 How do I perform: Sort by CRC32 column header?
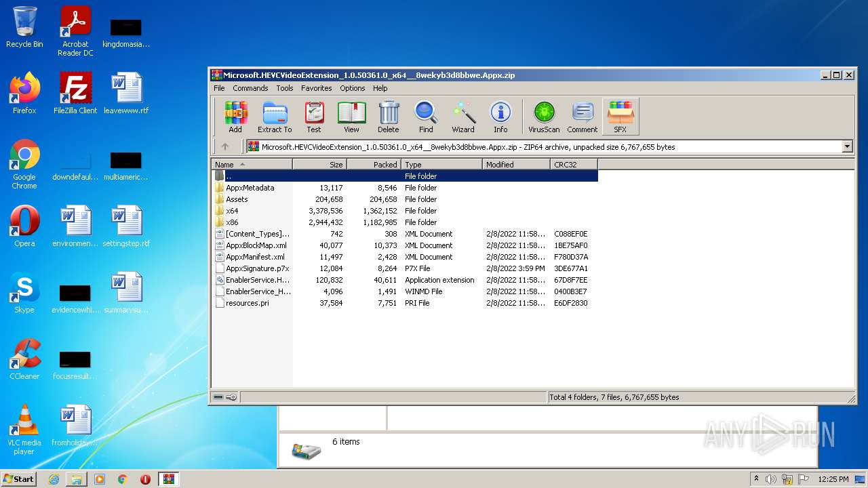[574, 164]
